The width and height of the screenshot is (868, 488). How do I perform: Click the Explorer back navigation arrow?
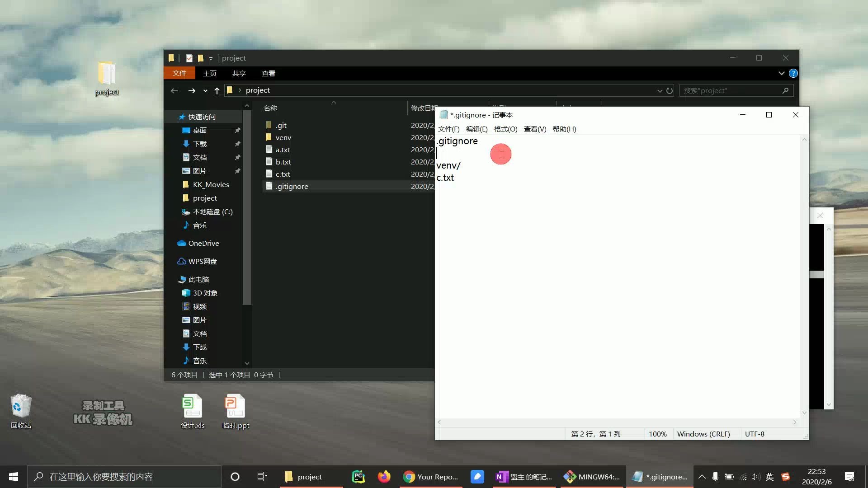[174, 91]
